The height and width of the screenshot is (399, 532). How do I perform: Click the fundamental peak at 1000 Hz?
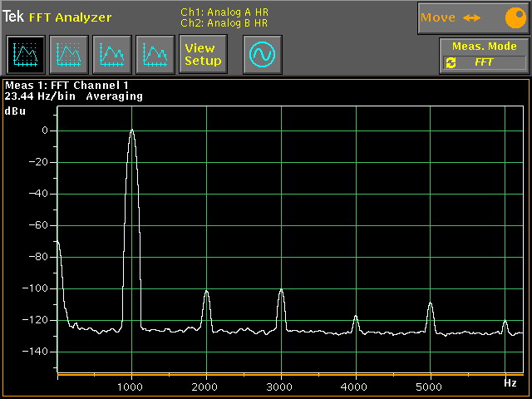(x=131, y=131)
